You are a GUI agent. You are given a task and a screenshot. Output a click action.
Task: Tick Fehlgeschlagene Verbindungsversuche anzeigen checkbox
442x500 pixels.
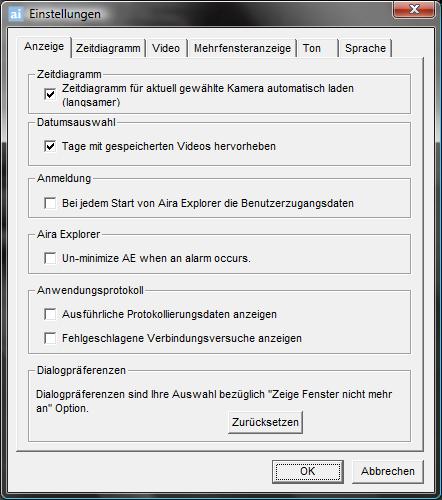[50, 338]
